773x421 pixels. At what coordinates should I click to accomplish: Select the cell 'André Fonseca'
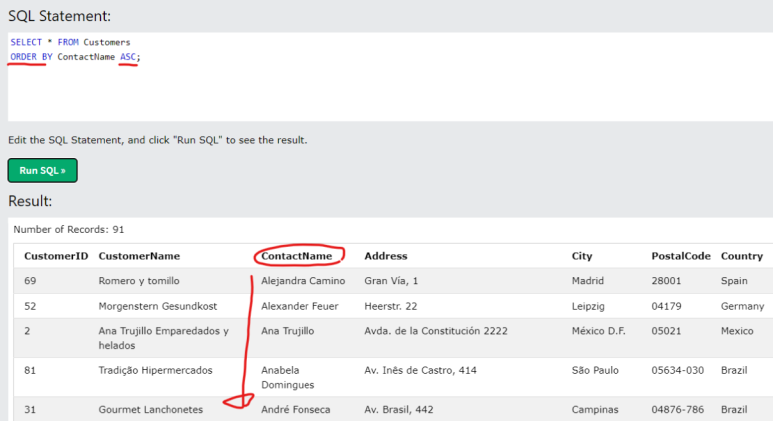click(x=296, y=410)
